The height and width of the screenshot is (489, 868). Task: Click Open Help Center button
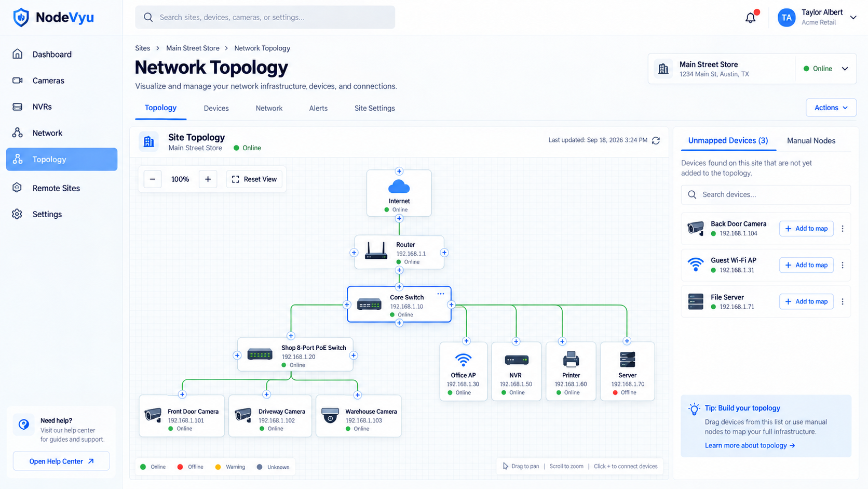tap(61, 461)
